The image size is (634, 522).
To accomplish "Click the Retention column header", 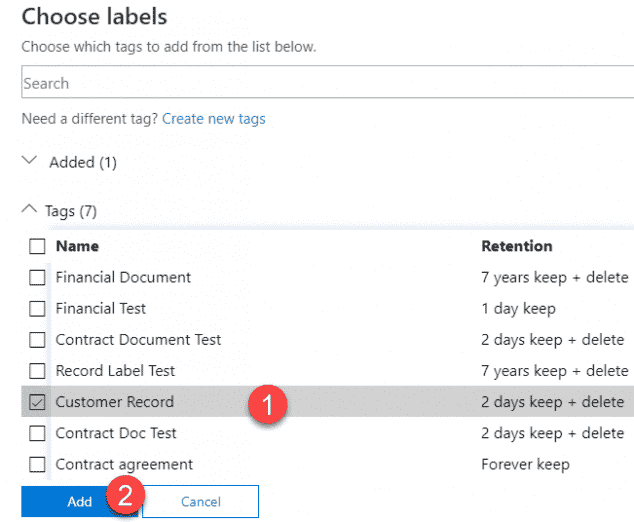I will click(517, 246).
